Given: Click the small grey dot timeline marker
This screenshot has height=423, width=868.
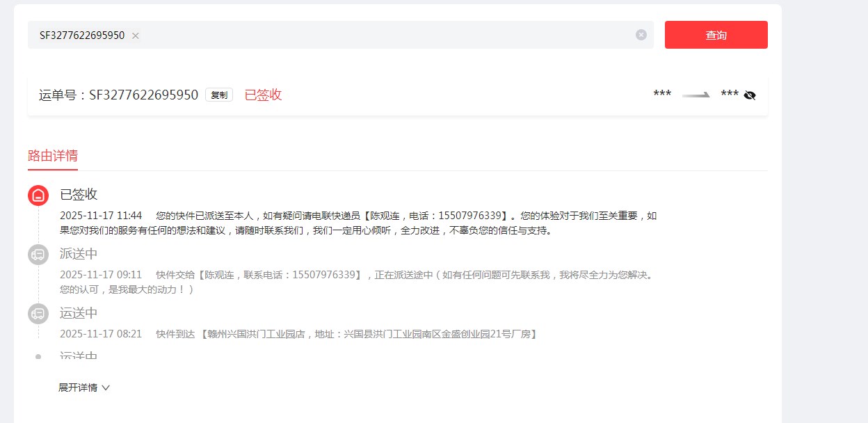Looking at the screenshot, I should point(38,356).
